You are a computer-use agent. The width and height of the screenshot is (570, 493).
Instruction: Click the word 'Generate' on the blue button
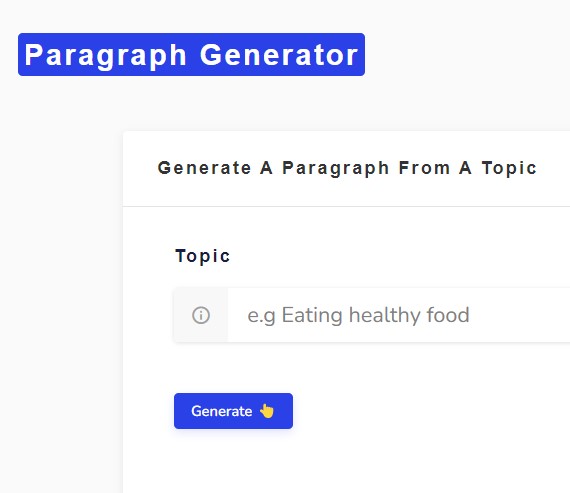tap(222, 411)
